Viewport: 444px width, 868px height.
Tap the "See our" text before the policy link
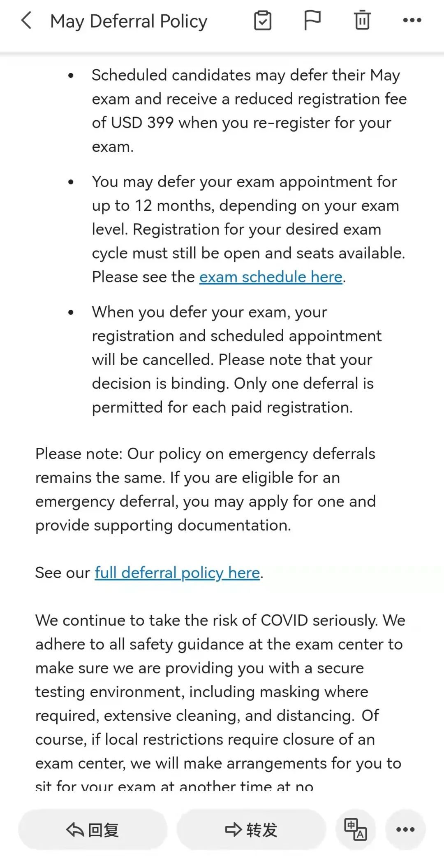click(x=62, y=573)
